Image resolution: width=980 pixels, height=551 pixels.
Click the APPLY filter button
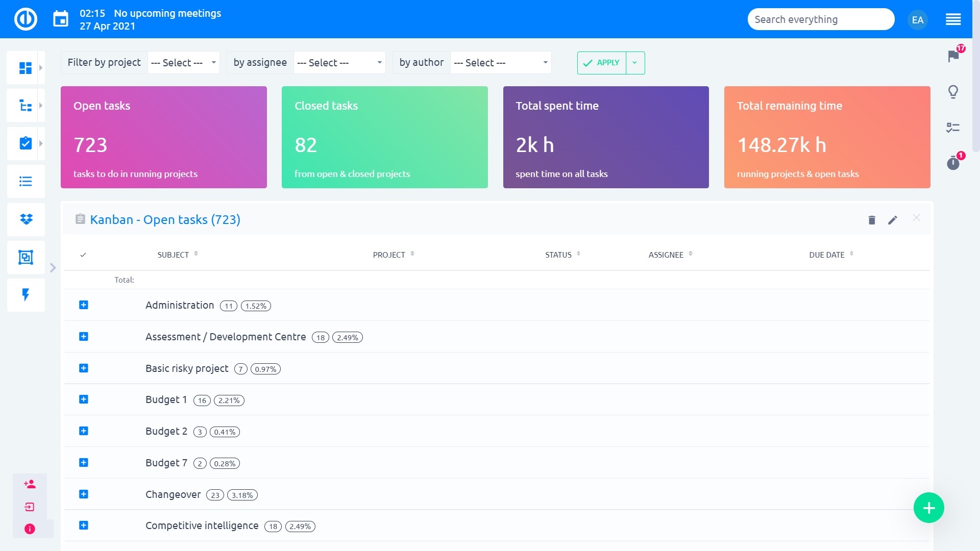pos(603,62)
